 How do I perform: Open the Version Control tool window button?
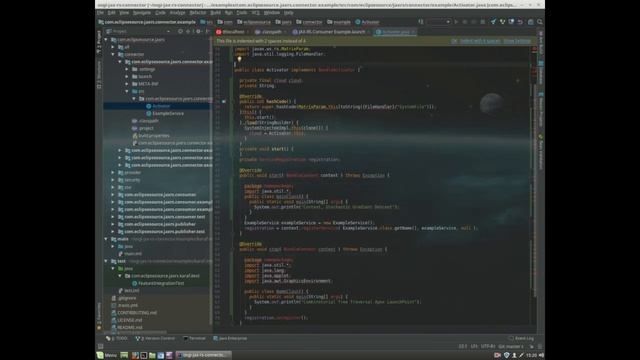pos(155,338)
